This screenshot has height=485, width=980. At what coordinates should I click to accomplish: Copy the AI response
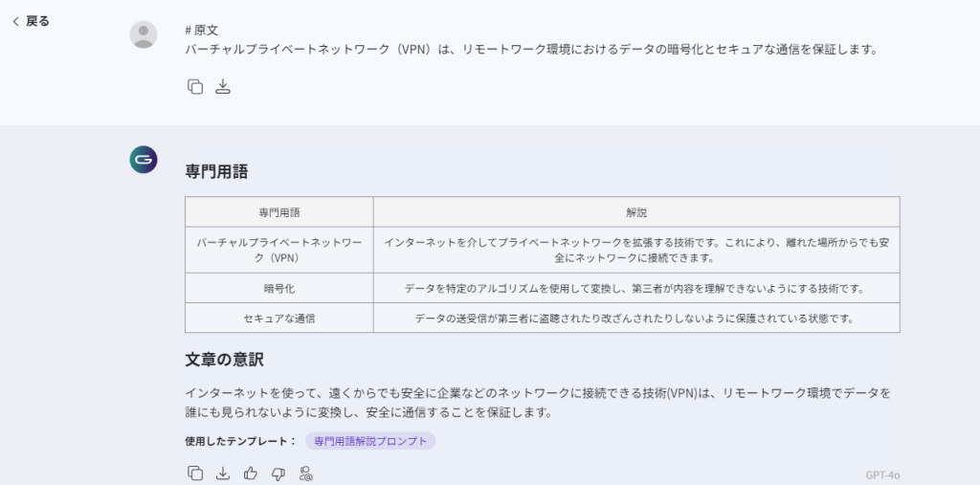pos(195,473)
